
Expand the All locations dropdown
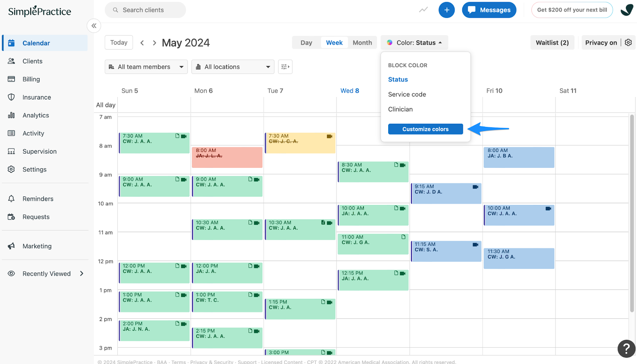[233, 66]
